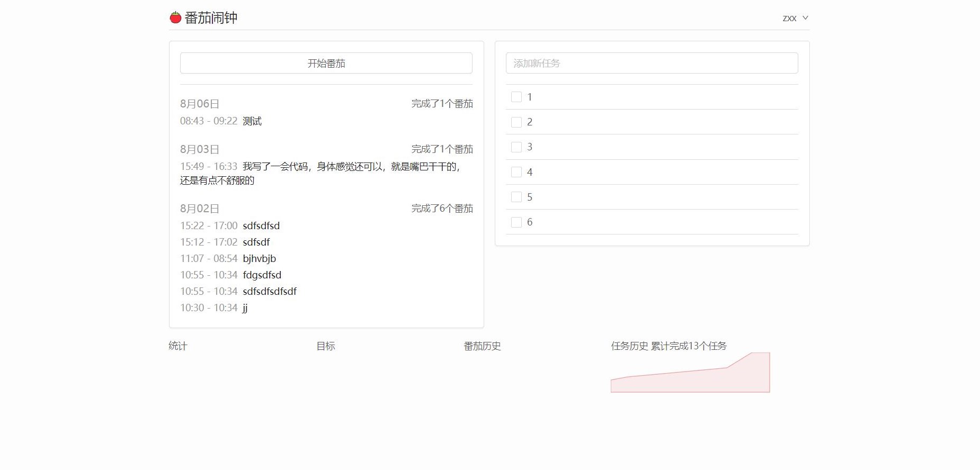Select the 8月02日 date heading
The height and width of the screenshot is (470, 980).
click(200, 209)
